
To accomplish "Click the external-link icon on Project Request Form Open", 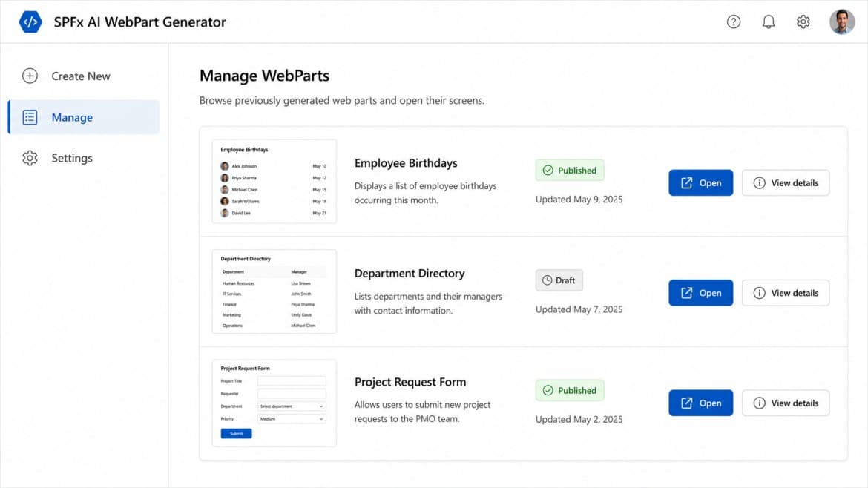I will (686, 403).
